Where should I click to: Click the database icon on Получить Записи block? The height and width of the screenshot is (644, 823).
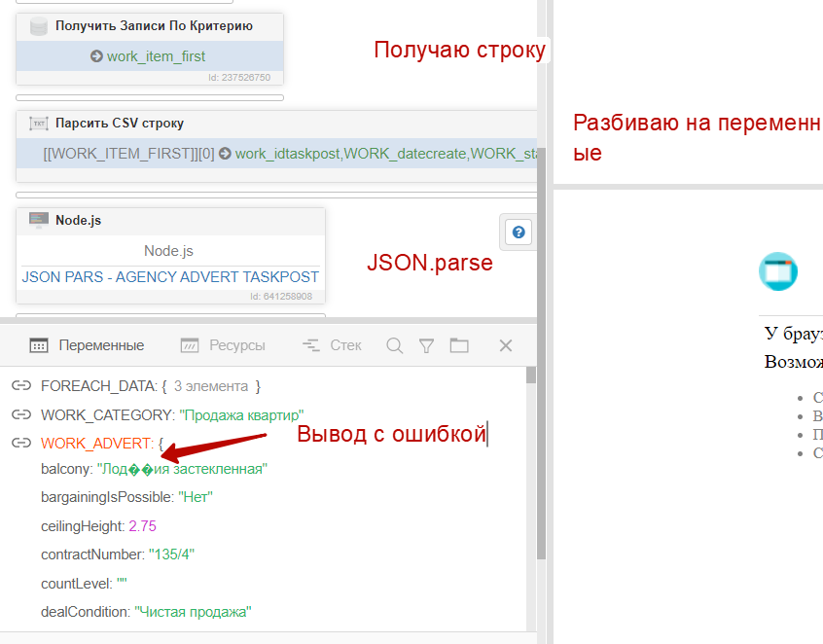point(38,26)
